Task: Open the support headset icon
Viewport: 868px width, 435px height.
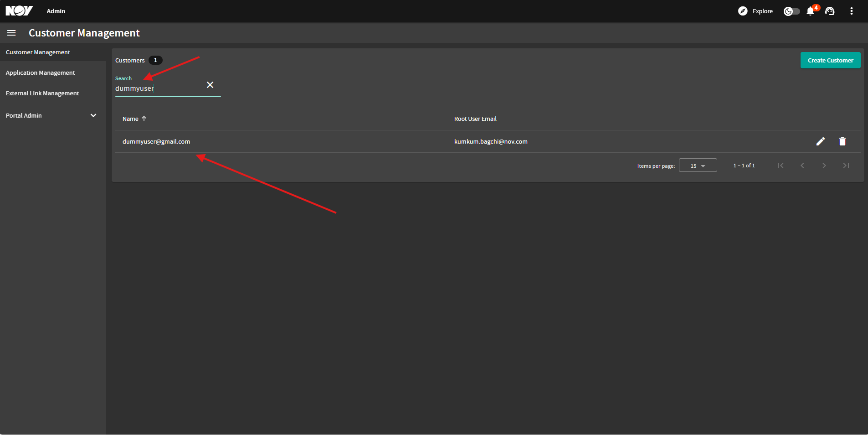Action: point(830,11)
